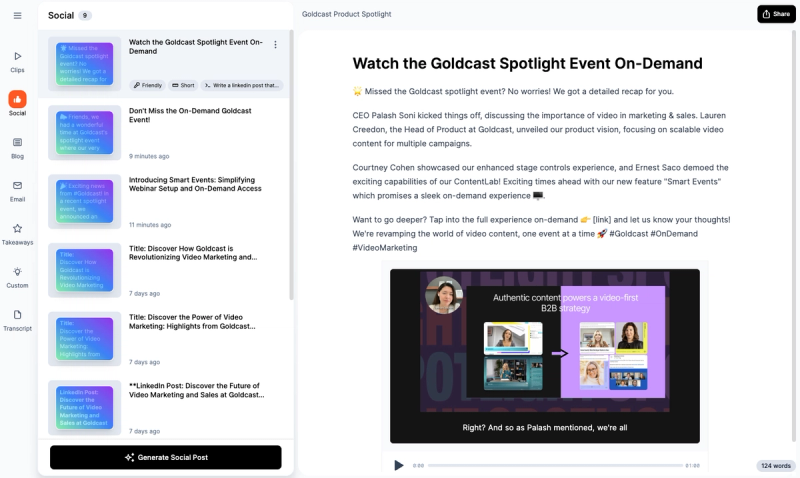Click the video progress bar
Viewport: 800px width, 478px height.
[x=555, y=465]
